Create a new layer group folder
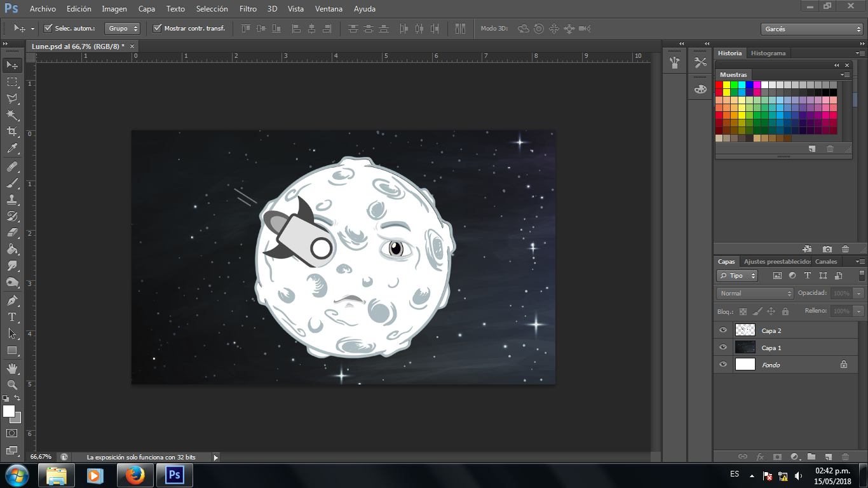 click(x=811, y=456)
